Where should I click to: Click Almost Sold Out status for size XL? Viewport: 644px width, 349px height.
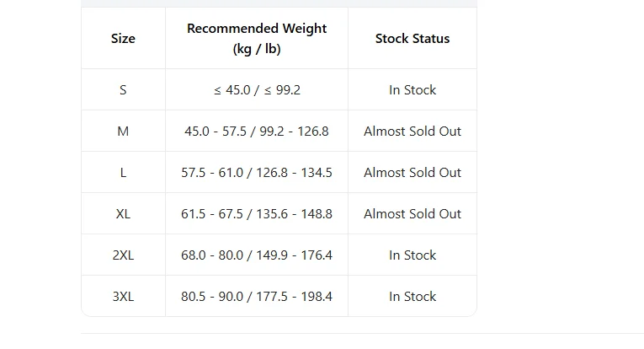[412, 214]
